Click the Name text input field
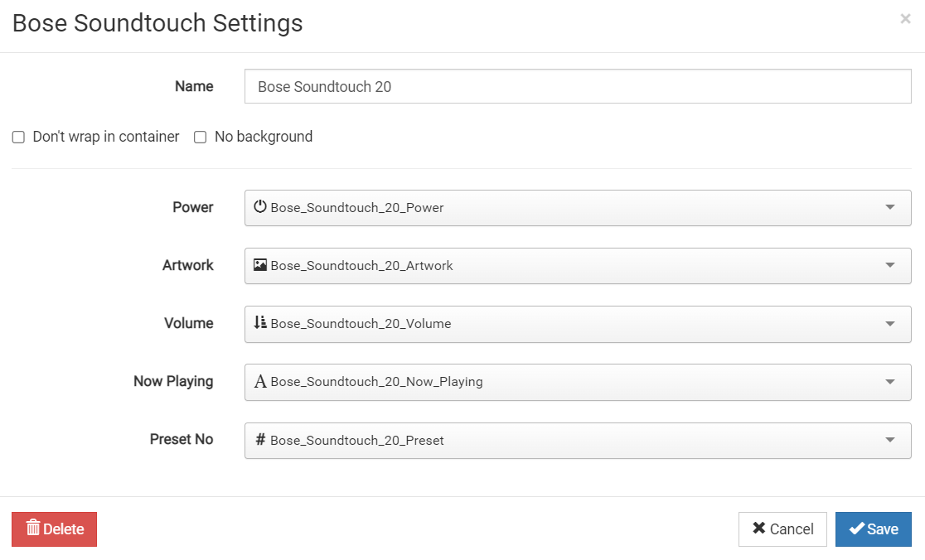This screenshot has width=925, height=560. 578,86
